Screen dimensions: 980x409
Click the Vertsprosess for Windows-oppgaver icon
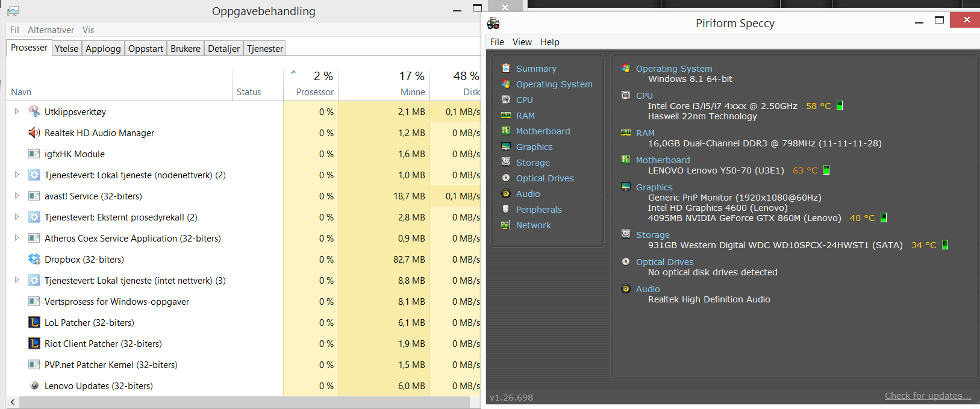coord(34,301)
